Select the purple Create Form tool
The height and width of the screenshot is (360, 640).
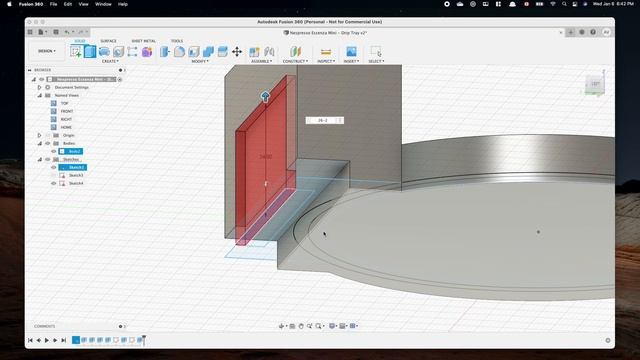click(x=147, y=52)
